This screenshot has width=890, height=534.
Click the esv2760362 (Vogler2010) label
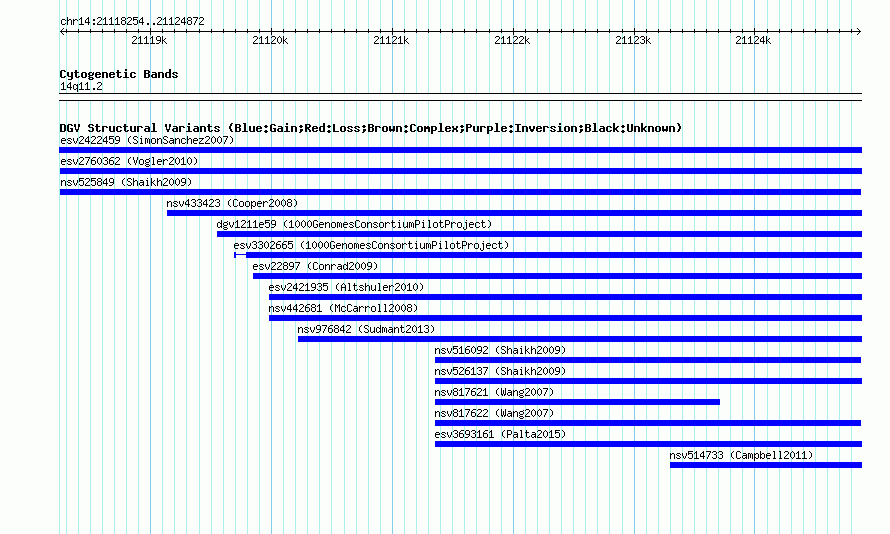[x=129, y=161]
